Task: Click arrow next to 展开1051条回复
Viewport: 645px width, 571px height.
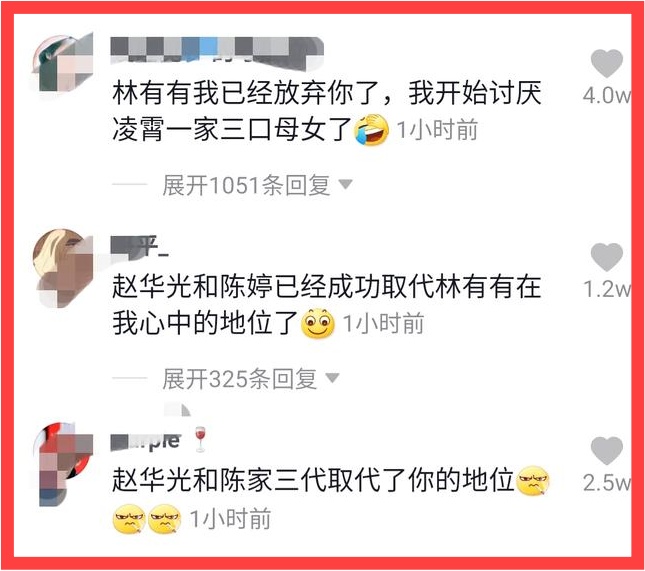Action: click(x=345, y=184)
